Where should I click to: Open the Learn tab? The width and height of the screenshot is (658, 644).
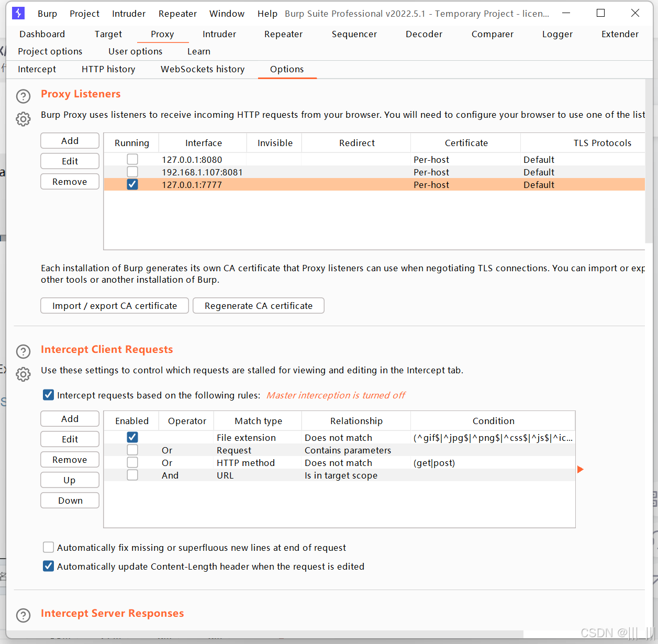click(x=199, y=51)
